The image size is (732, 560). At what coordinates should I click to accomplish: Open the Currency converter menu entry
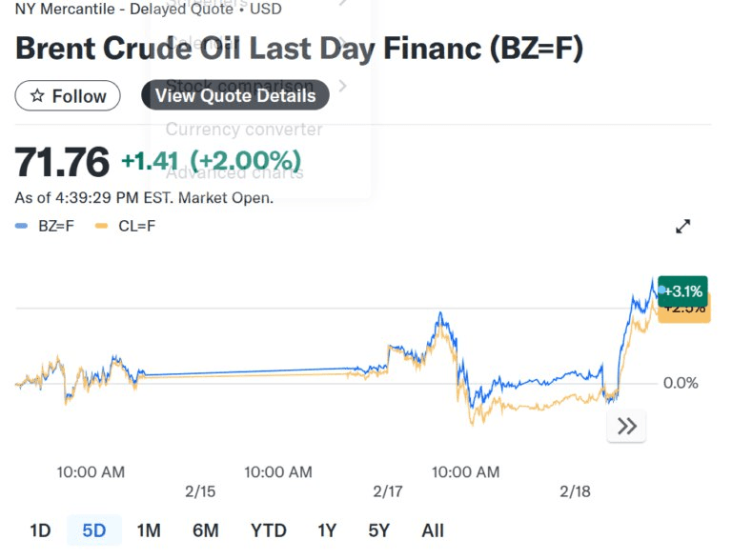[244, 130]
